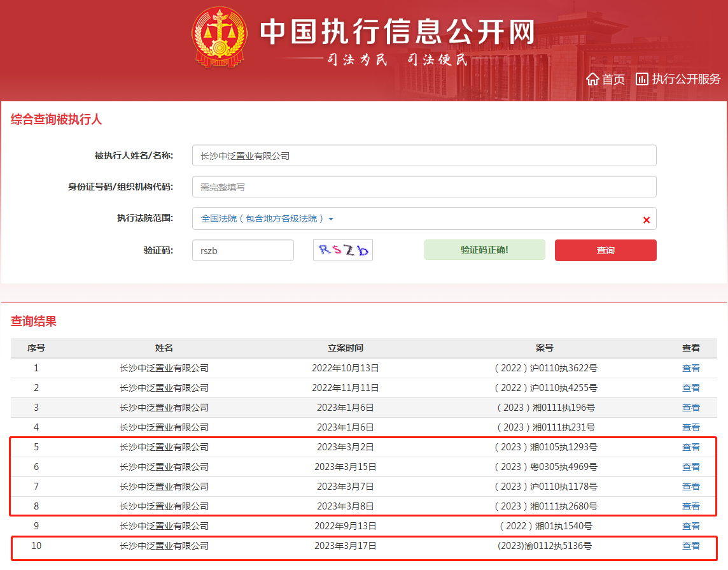Click the date 2022年10月13日

[x=346, y=368]
